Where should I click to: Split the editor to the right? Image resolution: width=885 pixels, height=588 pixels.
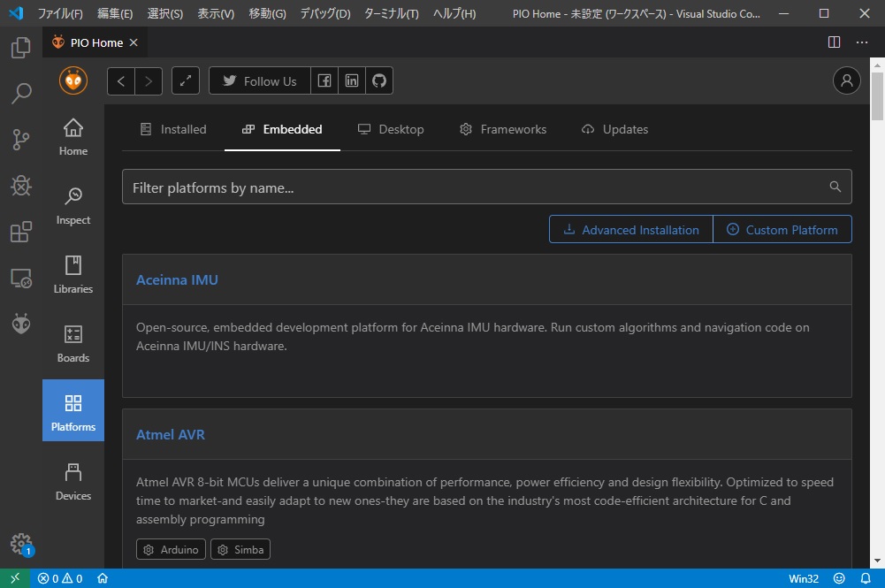(834, 42)
